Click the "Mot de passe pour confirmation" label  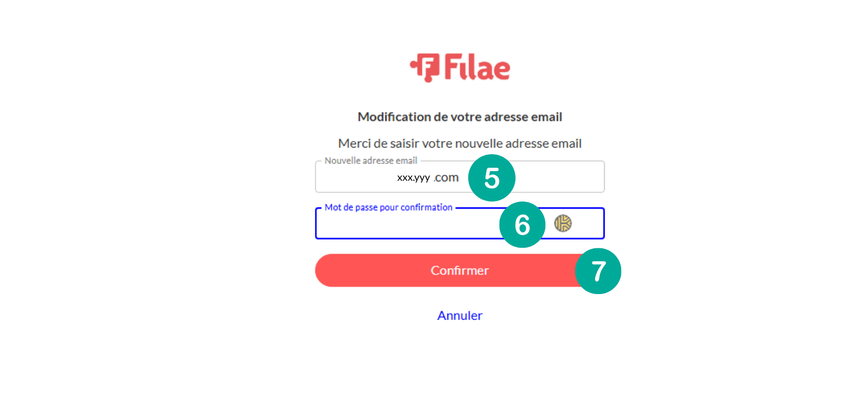click(388, 207)
